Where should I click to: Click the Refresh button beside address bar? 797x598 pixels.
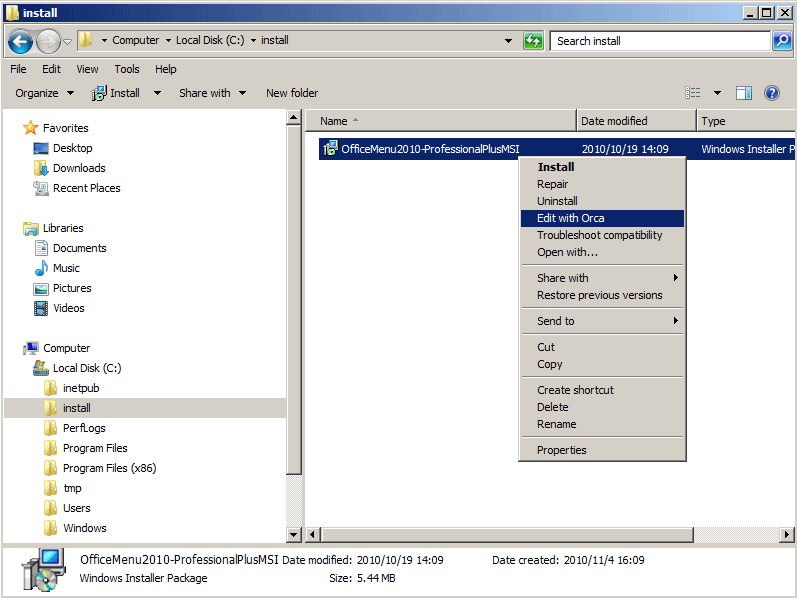click(533, 41)
